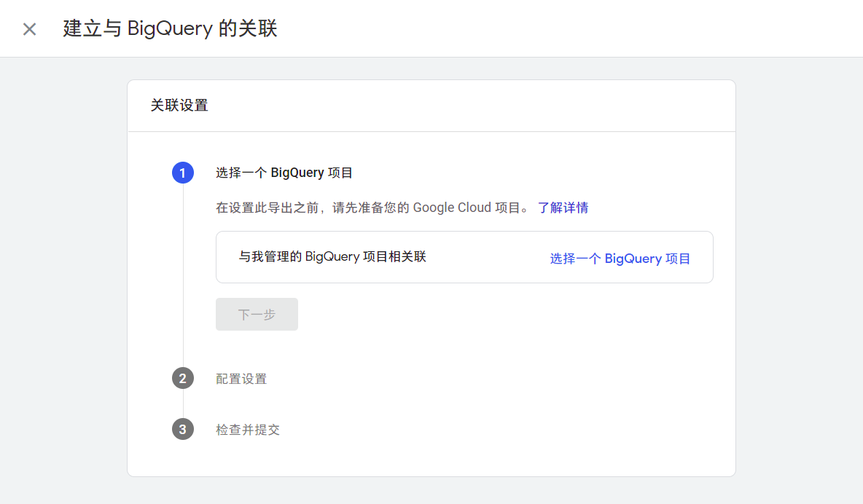863x504 pixels.
Task: Click 选择一个 BigQuery 项目 link
Action: [620, 259]
